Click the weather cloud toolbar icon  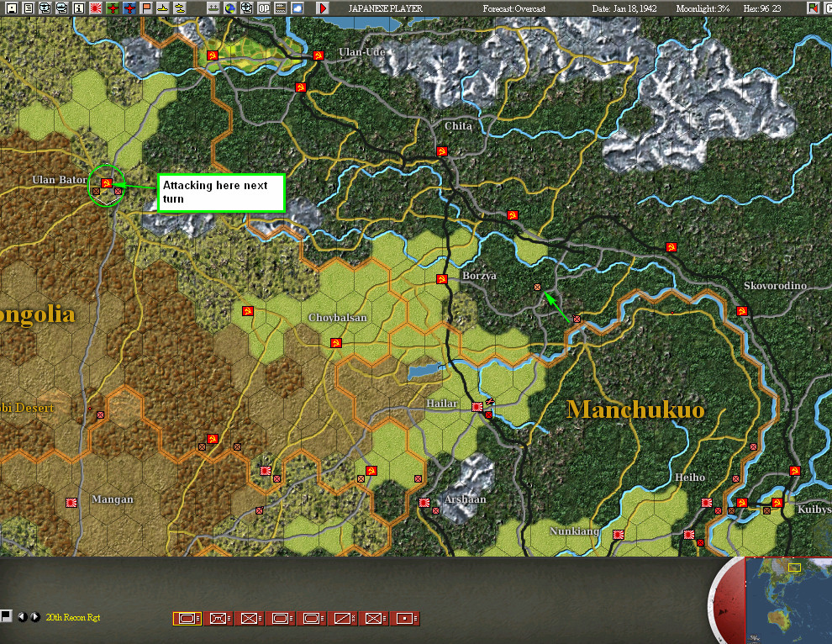tap(298, 8)
